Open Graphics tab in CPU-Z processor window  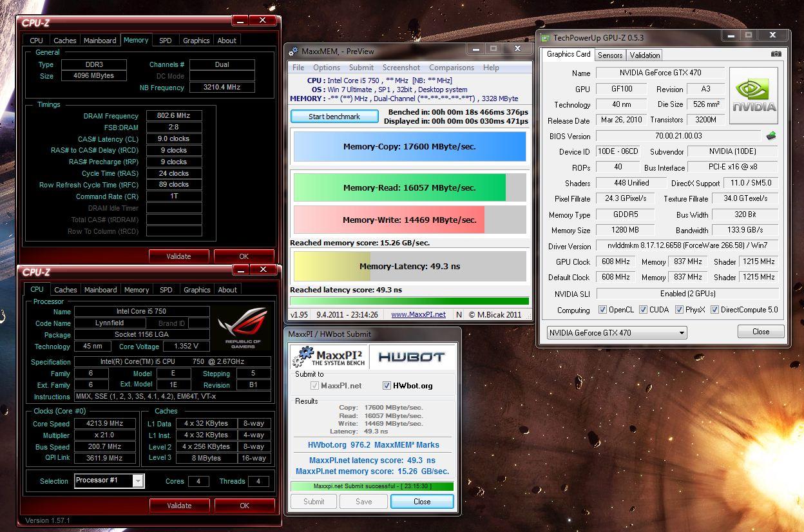click(197, 290)
